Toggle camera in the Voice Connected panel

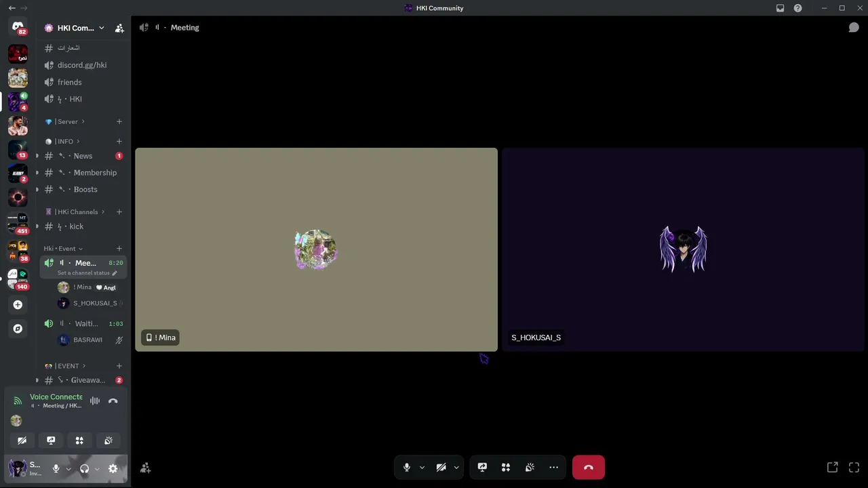click(x=22, y=441)
